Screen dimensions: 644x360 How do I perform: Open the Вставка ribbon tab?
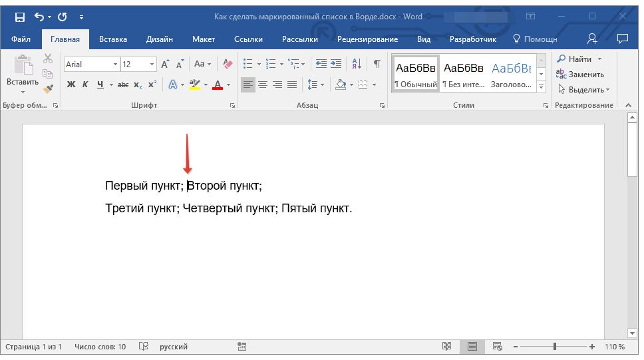[x=113, y=39]
